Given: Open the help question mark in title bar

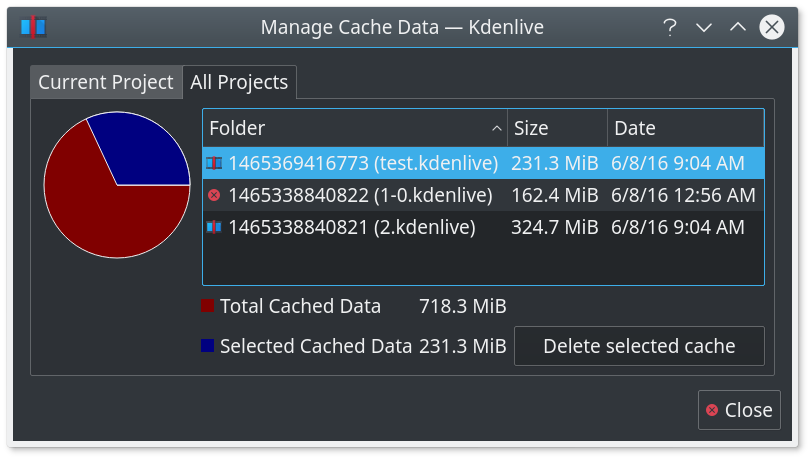Looking at the screenshot, I should (670, 27).
